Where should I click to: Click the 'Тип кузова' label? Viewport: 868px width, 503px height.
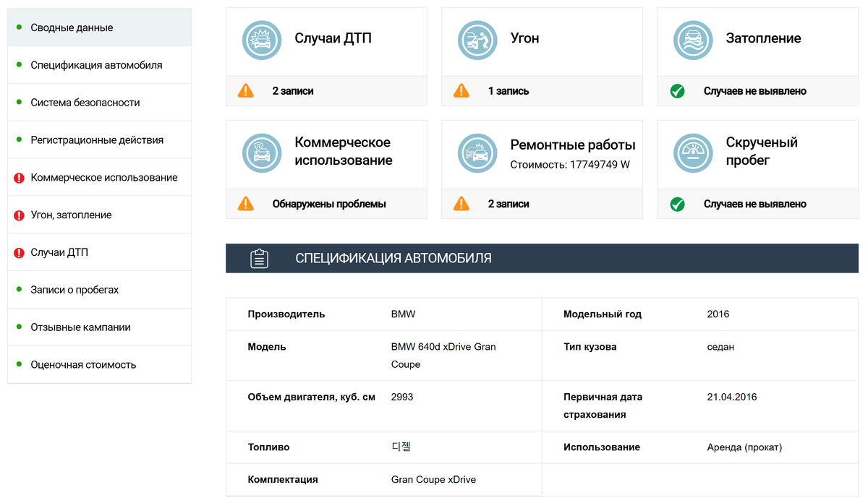click(x=590, y=347)
